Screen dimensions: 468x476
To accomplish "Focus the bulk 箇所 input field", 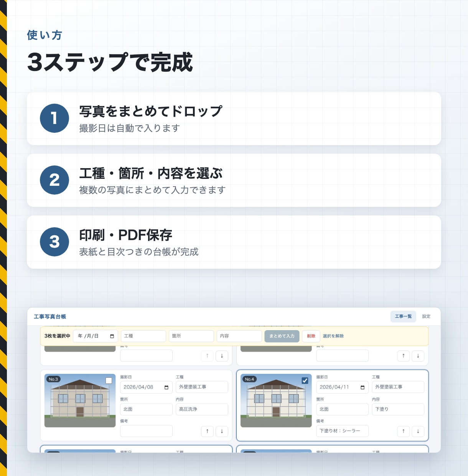I will click(x=191, y=336).
